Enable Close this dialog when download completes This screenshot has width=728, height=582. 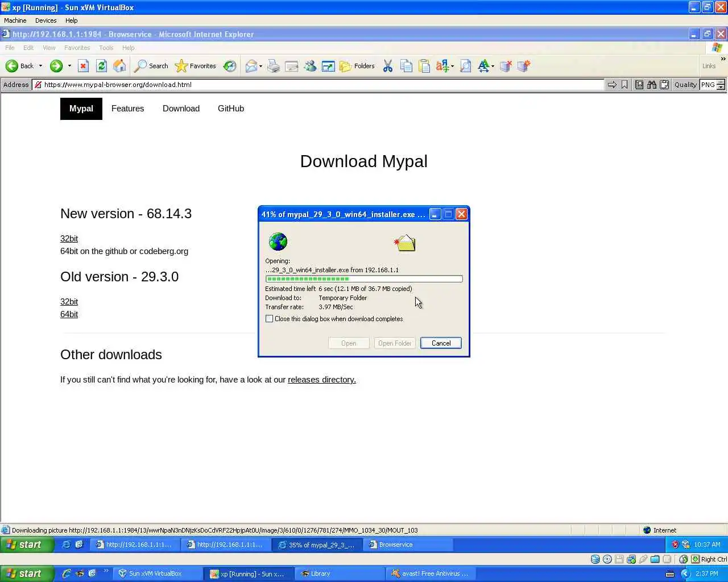270,319
